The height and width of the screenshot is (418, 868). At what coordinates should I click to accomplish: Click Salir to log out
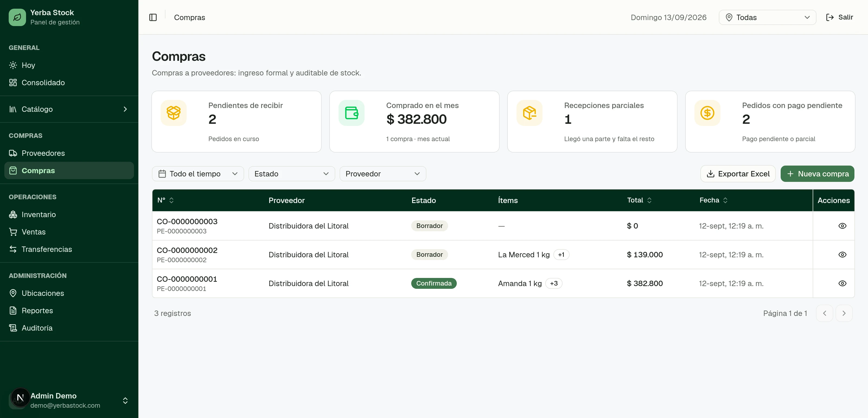pos(839,17)
